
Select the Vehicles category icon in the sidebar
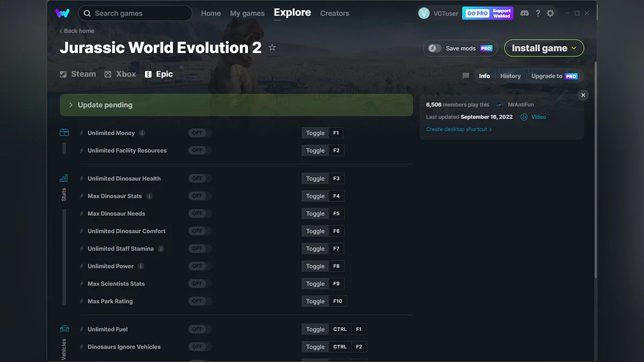[64, 329]
